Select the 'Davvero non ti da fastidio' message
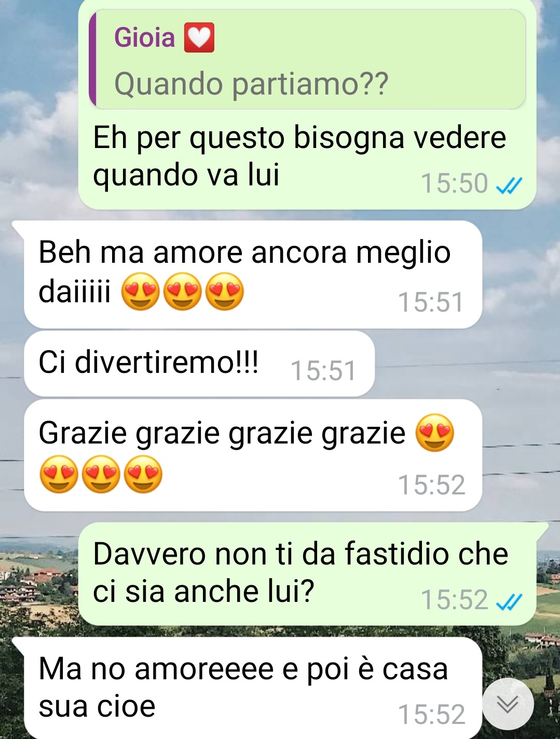 (307, 574)
